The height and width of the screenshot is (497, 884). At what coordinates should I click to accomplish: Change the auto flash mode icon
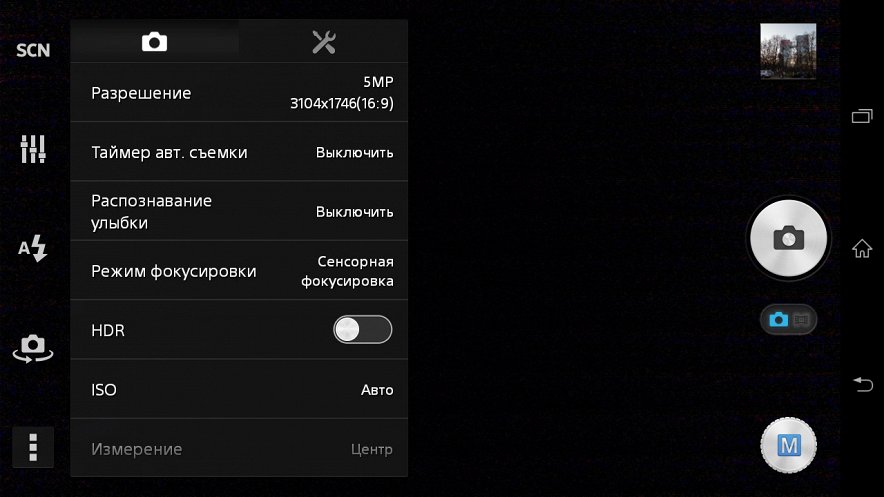pos(32,248)
